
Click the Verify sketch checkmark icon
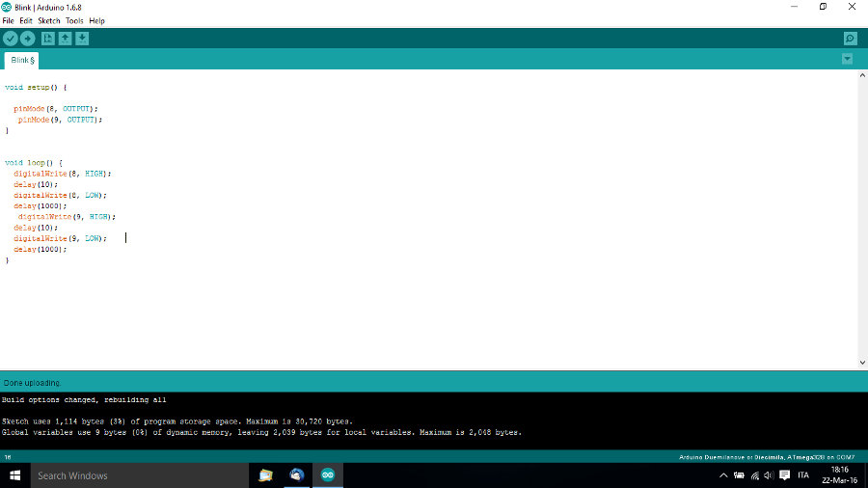(10, 39)
